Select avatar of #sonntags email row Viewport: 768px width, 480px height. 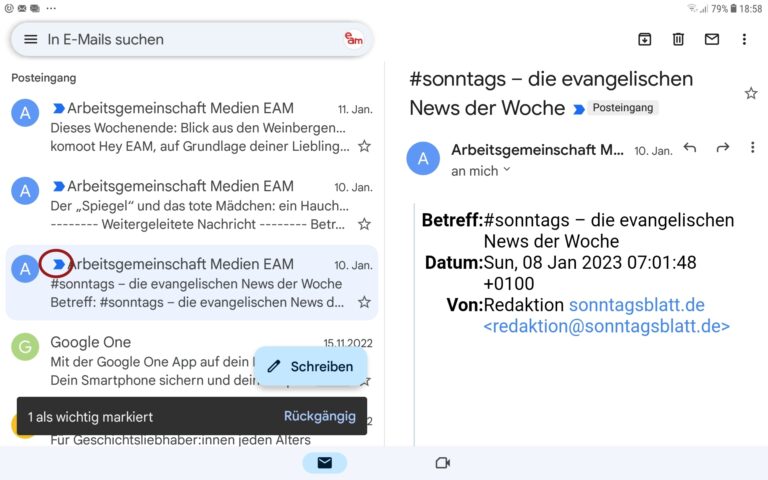(25, 269)
